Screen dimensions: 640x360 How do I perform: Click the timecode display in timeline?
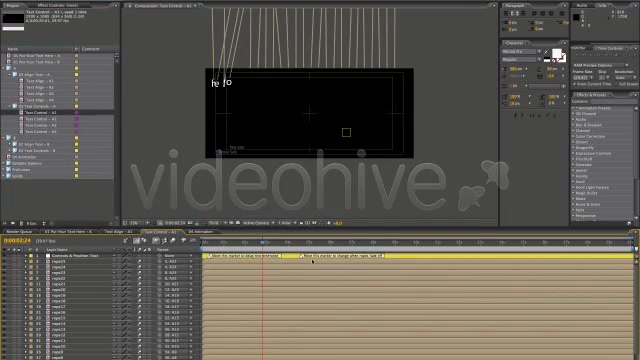coord(17,240)
